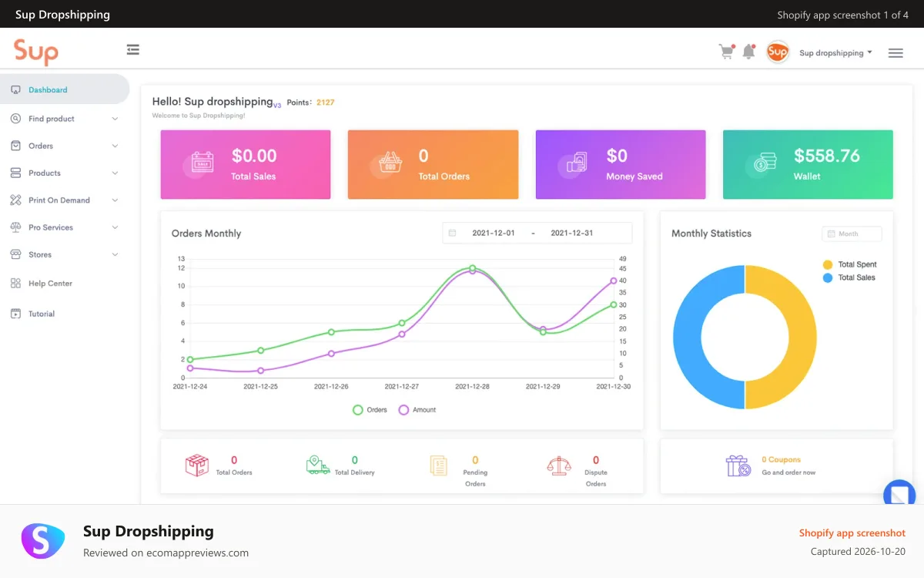Click the Total Orders basket icon

coord(390,163)
